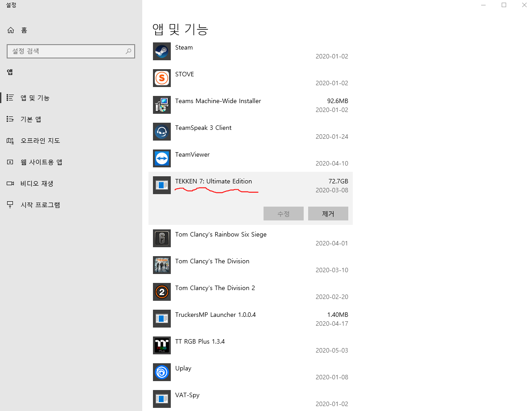Image resolution: width=532 pixels, height=411 pixels.
Task: Click the 2020-05-03 install date
Action: [332, 350]
